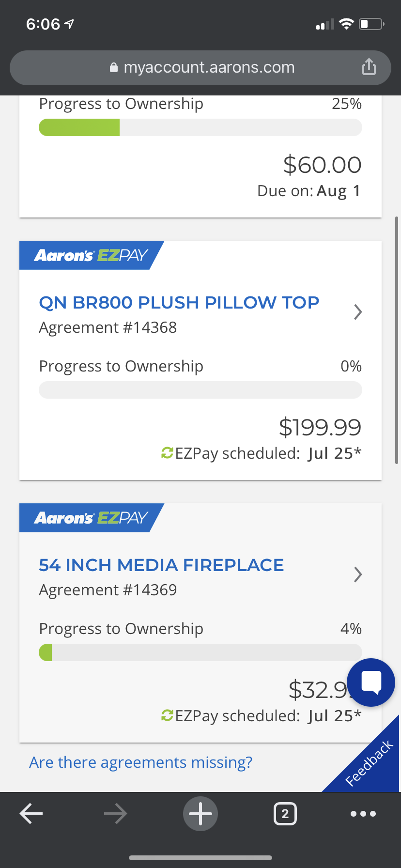This screenshot has height=868, width=401.
Task: Tap the EZPay refresh icon for the fireplace
Action: (167, 715)
